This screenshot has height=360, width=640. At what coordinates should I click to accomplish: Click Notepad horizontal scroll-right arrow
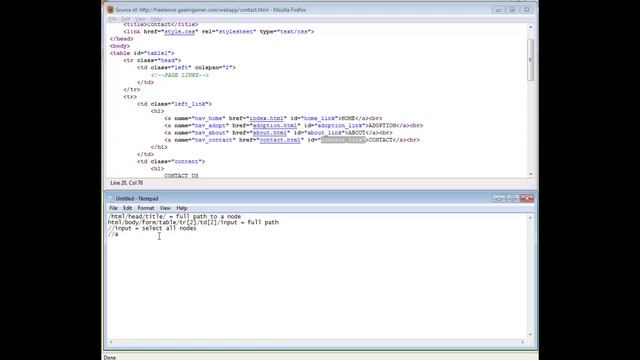pos(523,342)
